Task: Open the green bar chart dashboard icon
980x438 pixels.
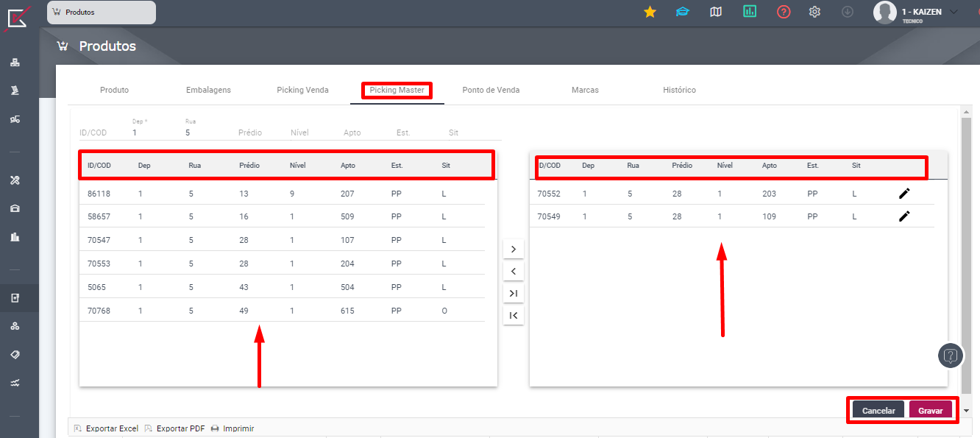Action: 750,12
